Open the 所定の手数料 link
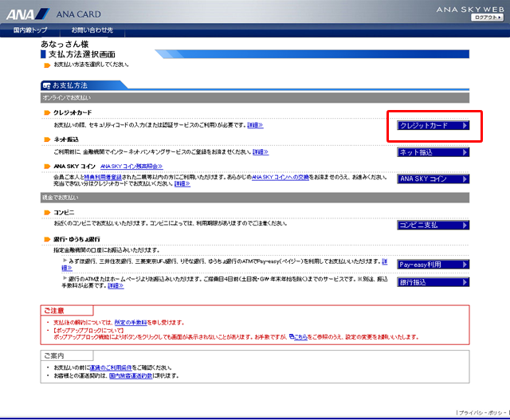The image size is (510, 420). [131, 323]
